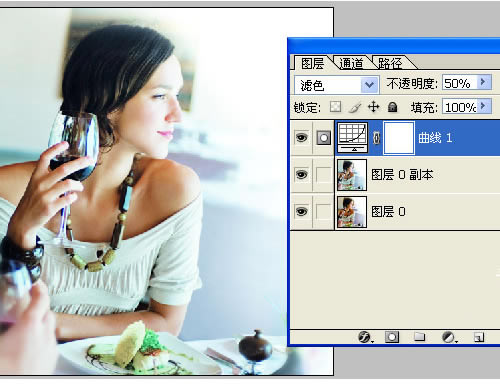500x384 pixels.
Task: Toggle lock transparent pixels icon
Action: click(335, 107)
